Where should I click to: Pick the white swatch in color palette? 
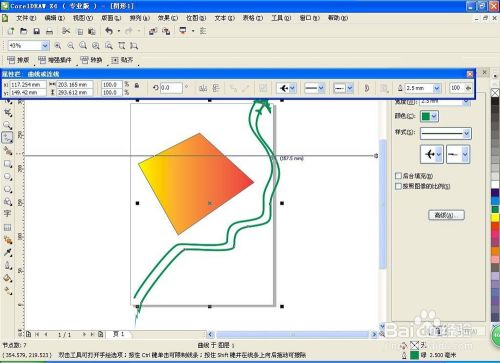click(x=495, y=184)
